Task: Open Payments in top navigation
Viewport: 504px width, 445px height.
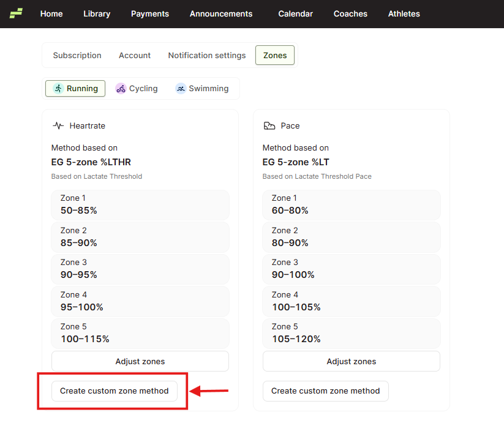Action: pos(150,14)
